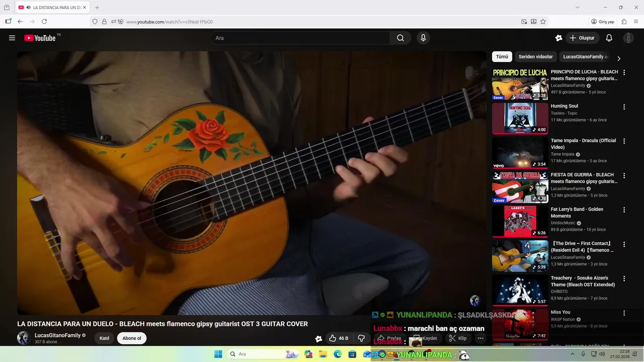Open Fat Larry's Band Golden Moments thumbnail
Viewport: 644px width, 362px height.
point(520,221)
